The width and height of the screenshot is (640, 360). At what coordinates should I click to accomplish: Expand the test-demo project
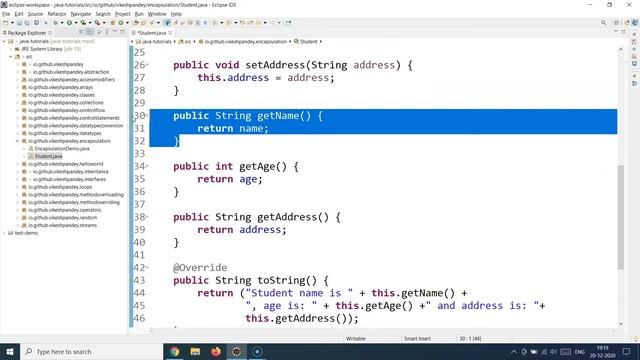coord(4,233)
